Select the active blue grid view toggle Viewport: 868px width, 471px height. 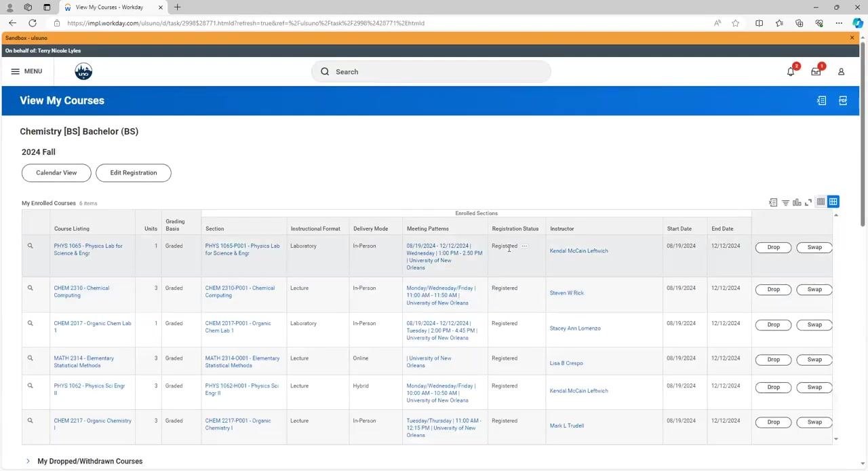pyautogui.click(x=833, y=202)
